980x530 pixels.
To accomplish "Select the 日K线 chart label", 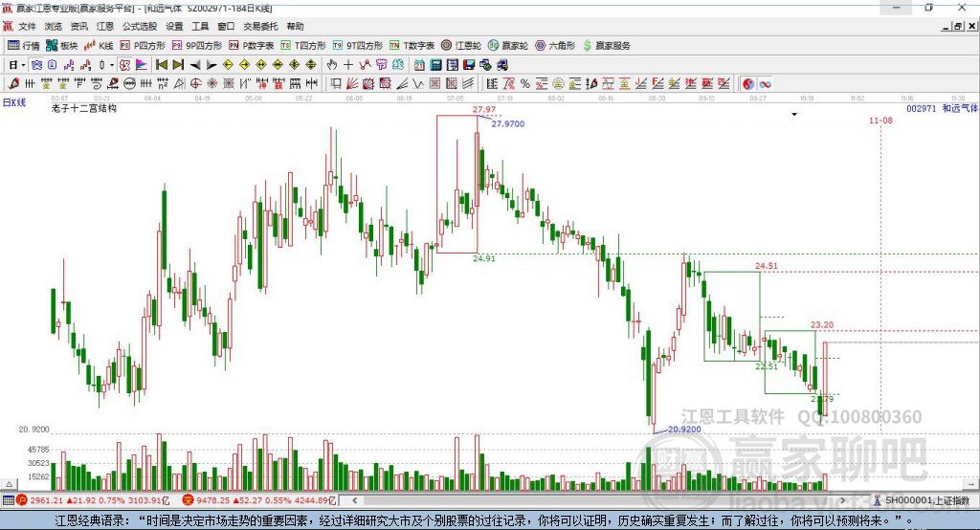I will [x=14, y=102].
